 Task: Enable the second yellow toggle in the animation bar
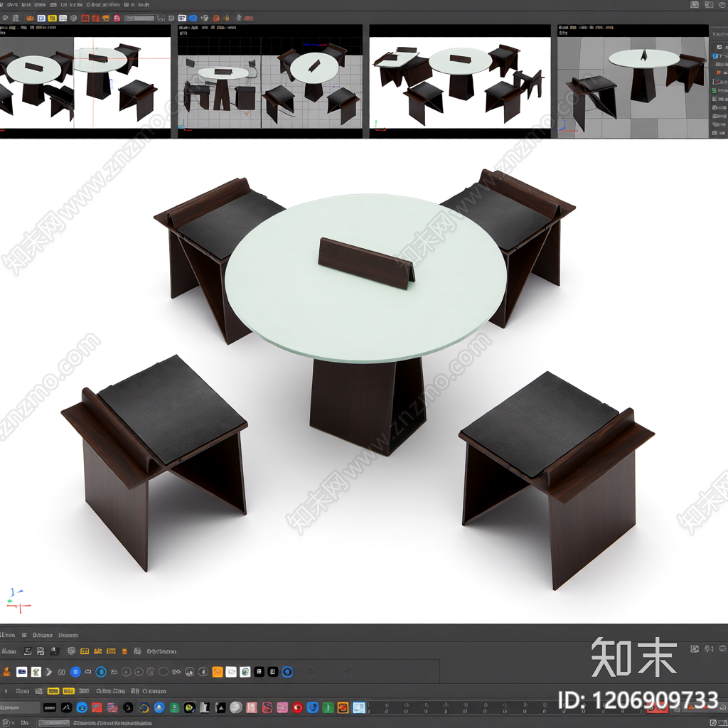point(68,691)
